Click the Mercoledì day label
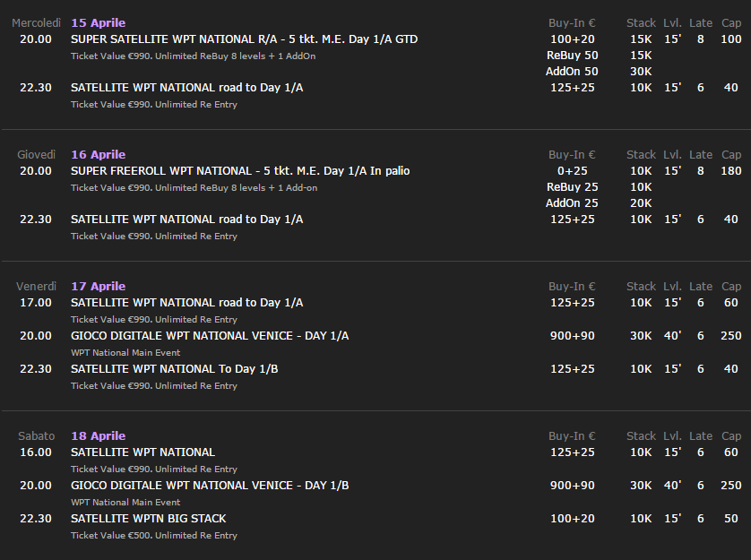Screen dimensions: 751x560 (37, 23)
